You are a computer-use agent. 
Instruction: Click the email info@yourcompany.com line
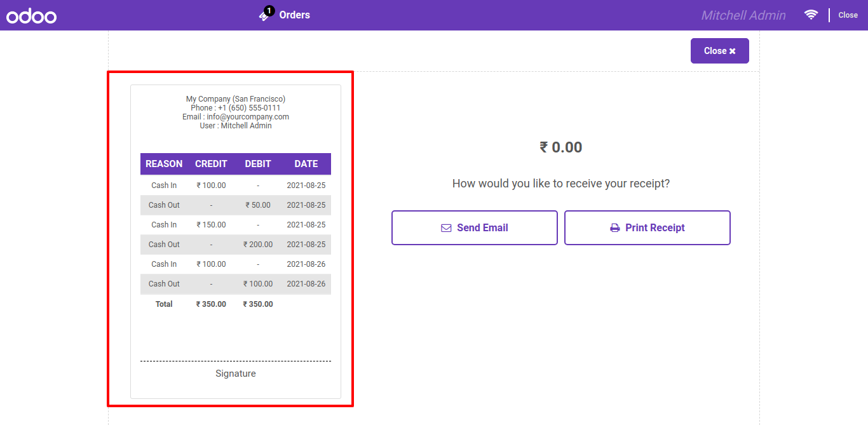(x=236, y=117)
